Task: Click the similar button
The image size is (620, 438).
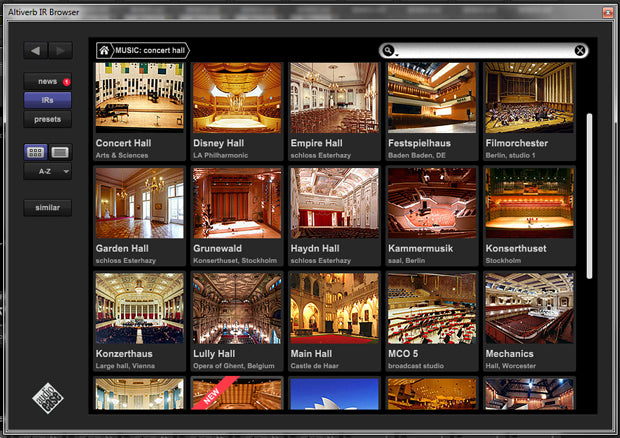Action: tap(47, 208)
